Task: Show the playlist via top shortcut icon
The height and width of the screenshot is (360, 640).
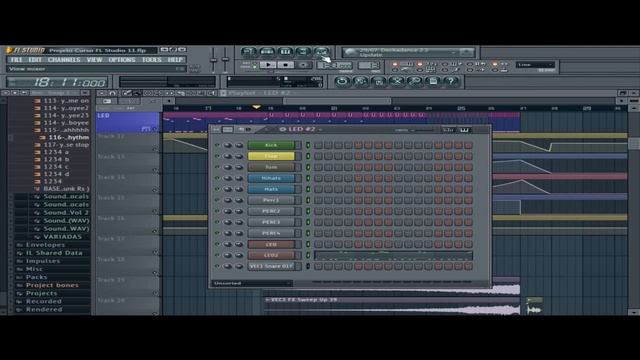Action: click(x=249, y=52)
